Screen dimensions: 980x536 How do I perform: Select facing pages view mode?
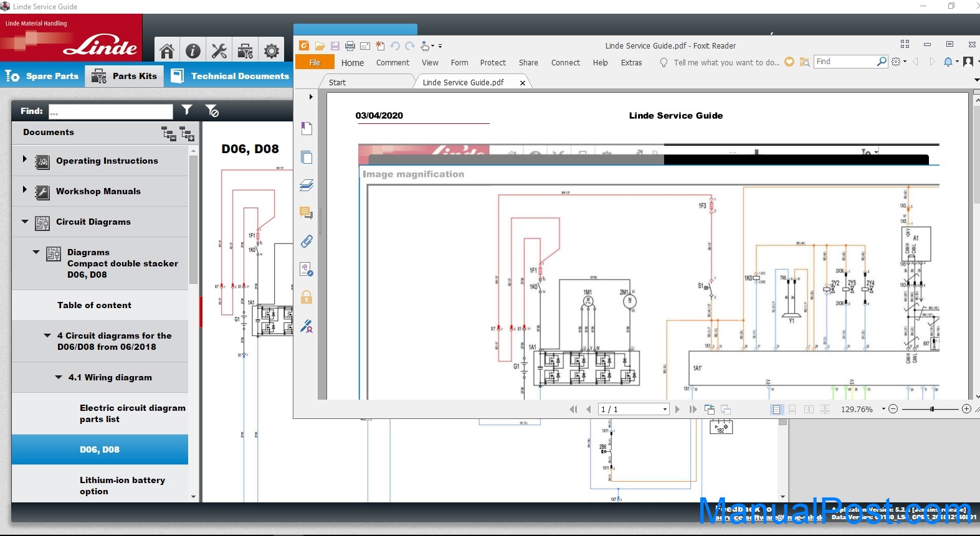click(x=809, y=409)
